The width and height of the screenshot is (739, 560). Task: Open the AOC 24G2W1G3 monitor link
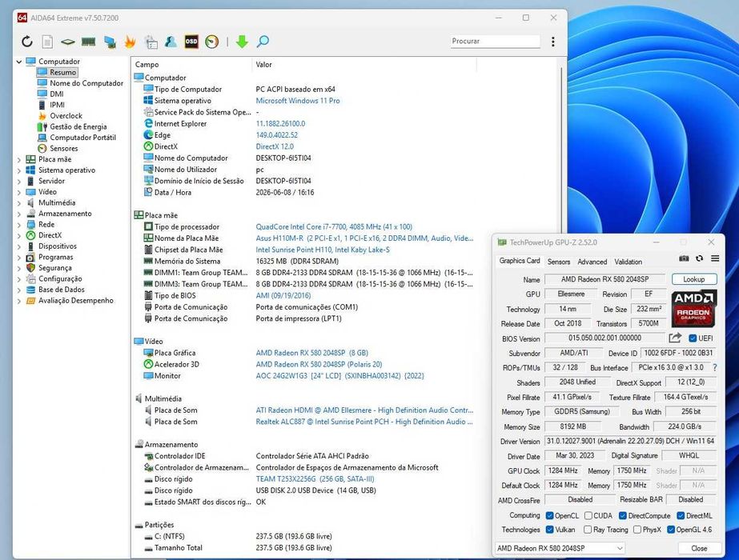pyautogui.click(x=339, y=376)
